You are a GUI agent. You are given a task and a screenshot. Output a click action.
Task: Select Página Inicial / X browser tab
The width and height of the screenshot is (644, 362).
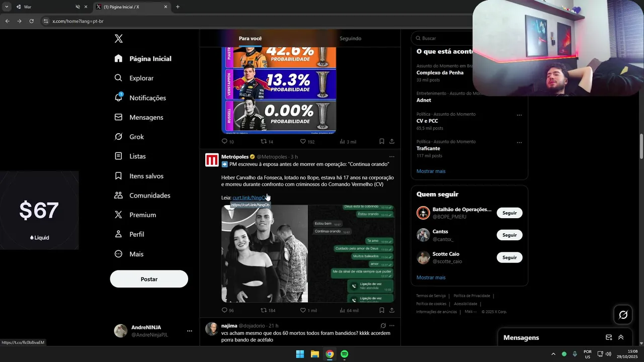[132, 7]
